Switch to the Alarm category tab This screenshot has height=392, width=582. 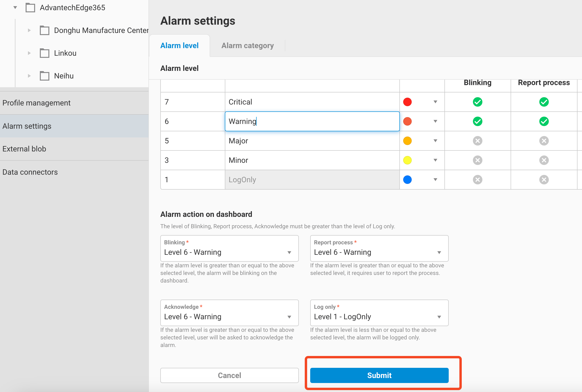[247, 45]
